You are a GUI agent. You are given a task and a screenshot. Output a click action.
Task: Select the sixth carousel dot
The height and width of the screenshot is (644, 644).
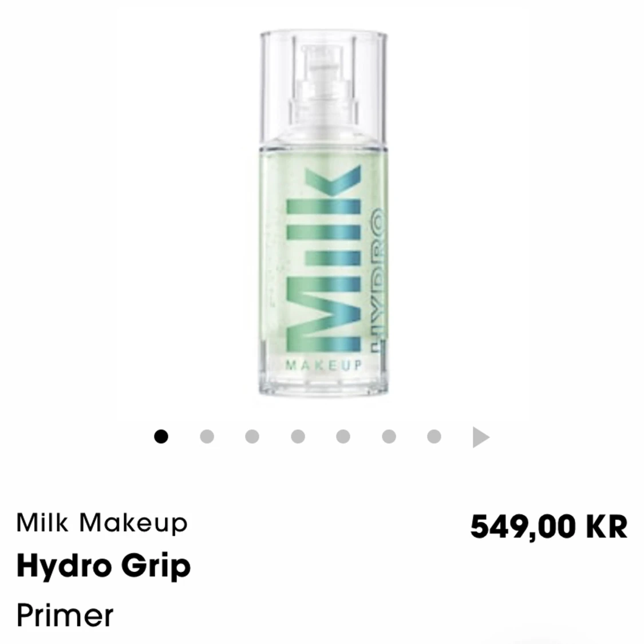coord(389,436)
